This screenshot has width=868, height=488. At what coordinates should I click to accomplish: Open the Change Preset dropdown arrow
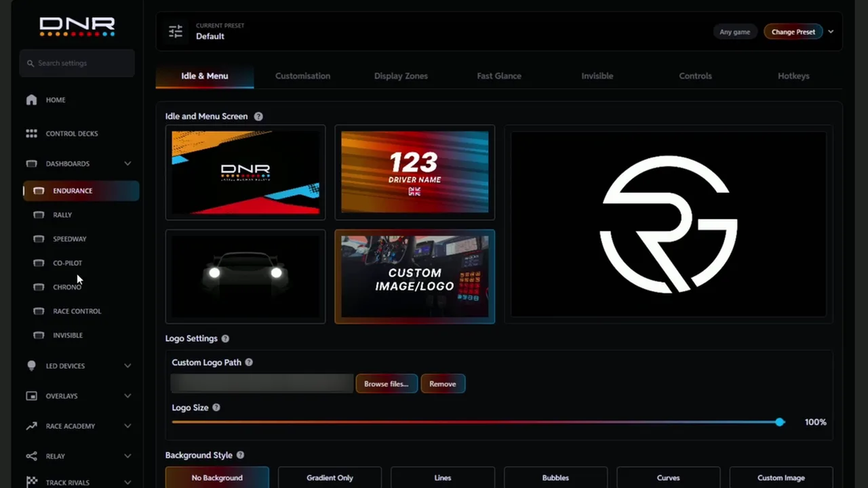pos(831,32)
